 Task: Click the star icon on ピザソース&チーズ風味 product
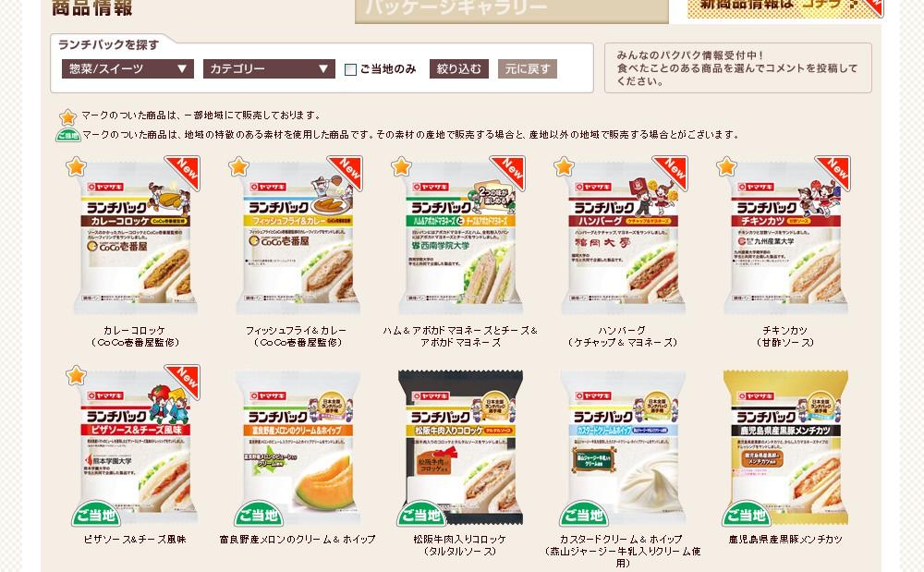point(76,375)
